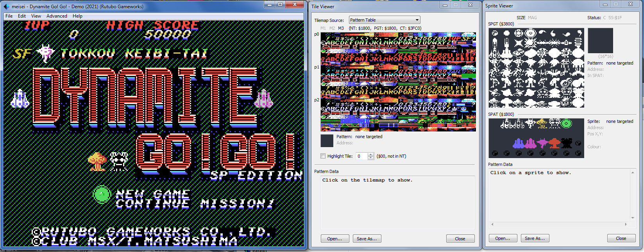Screen dimensions: 644x252
Task: Select the magenta bird-shaped sprite in SPAT
Action: tap(542, 143)
